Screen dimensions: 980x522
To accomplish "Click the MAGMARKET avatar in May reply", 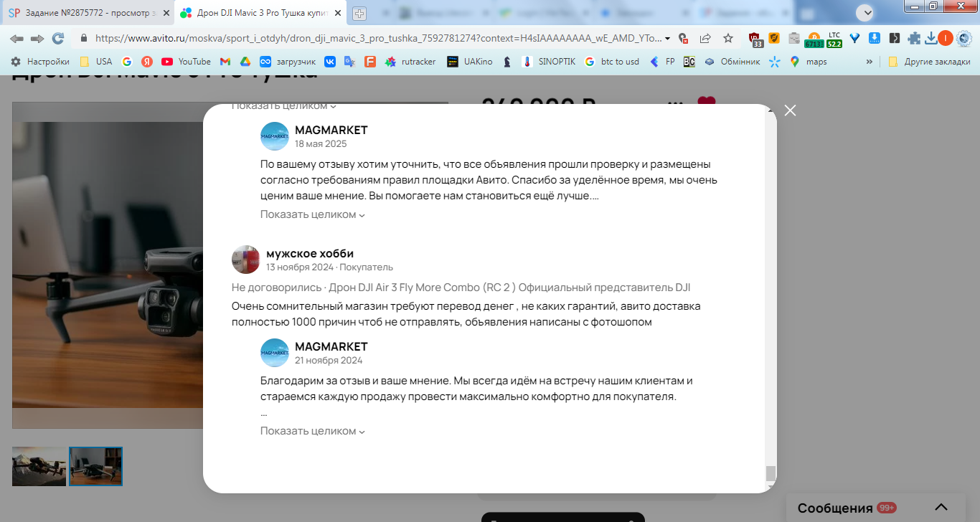I will (274, 136).
